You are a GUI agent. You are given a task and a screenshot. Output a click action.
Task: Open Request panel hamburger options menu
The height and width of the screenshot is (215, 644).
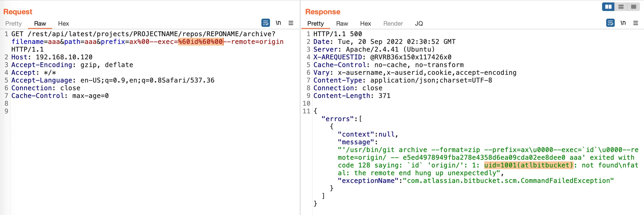[x=291, y=23]
